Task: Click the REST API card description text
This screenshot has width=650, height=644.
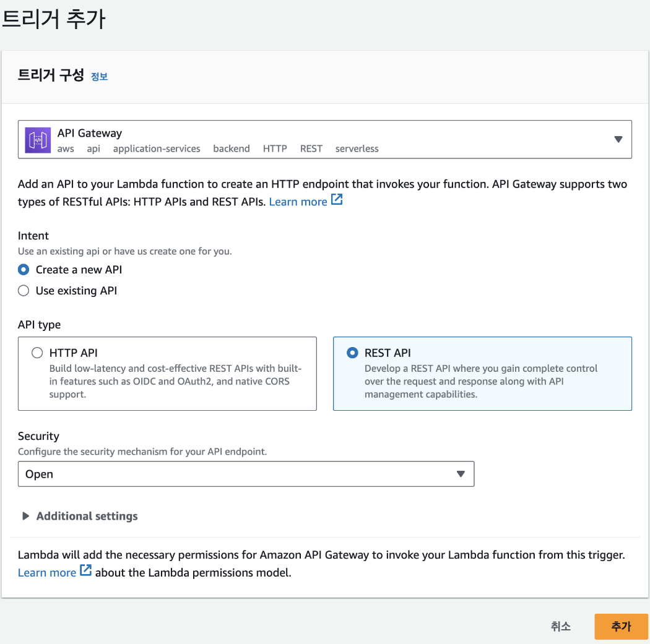Action: point(481,382)
